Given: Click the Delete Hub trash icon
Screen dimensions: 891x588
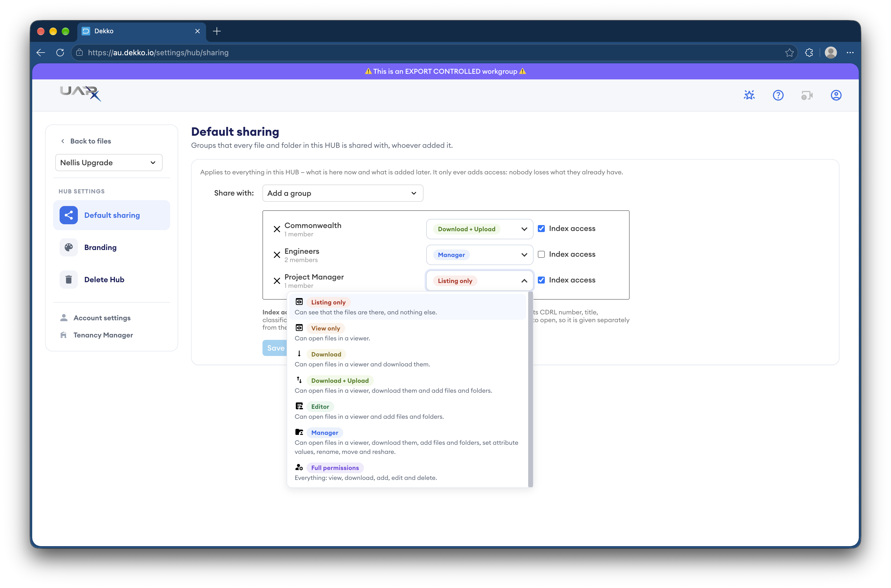Looking at the screenshot, I should (69, 280).
